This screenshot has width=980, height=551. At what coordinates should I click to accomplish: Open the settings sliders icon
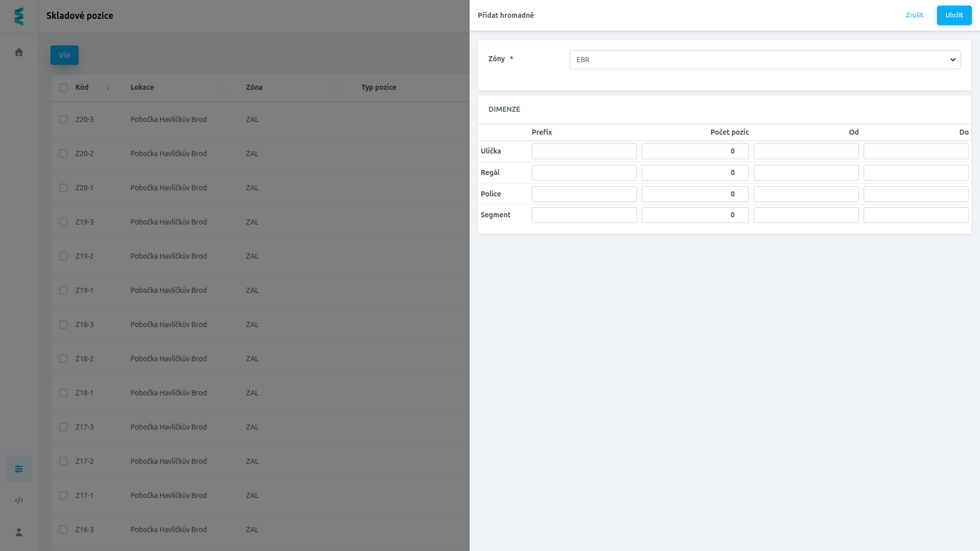tap(19, 469)
